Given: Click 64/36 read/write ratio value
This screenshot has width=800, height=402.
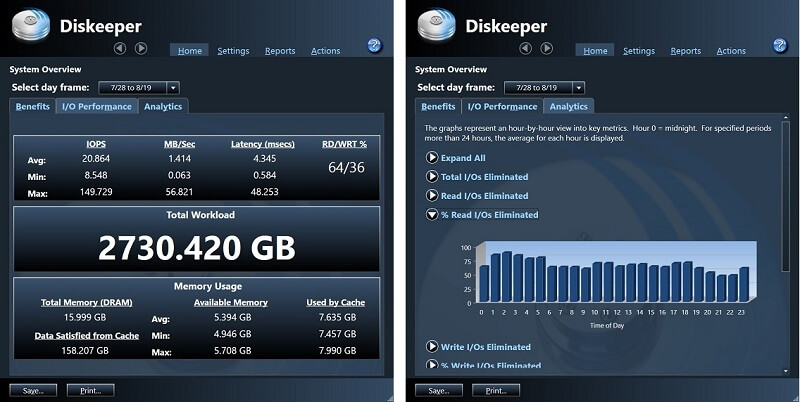Looking at the screenshot, I should [346, 167].
